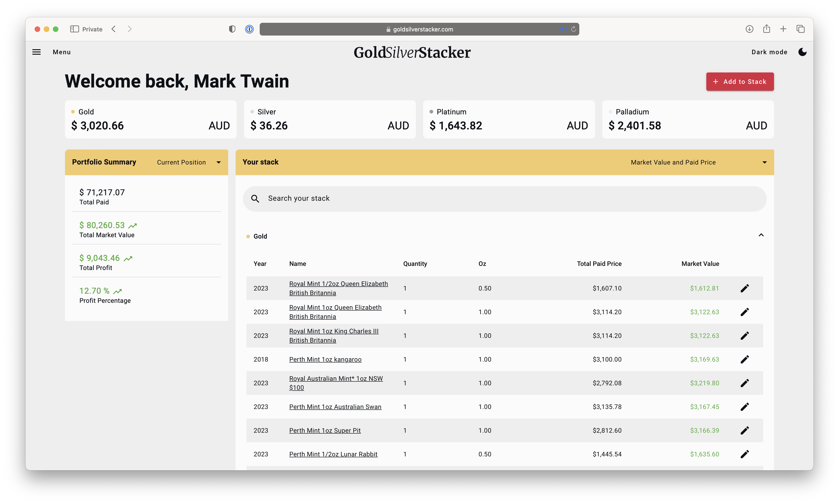This screenshot has height=504, width=839.
Task: Edit the Perth Mint 1oz Super Pit entry
Action: coord(745,430)
